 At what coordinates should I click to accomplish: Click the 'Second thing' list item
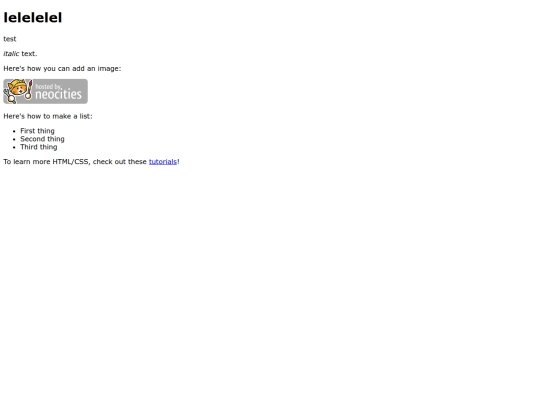click(42, 139)
